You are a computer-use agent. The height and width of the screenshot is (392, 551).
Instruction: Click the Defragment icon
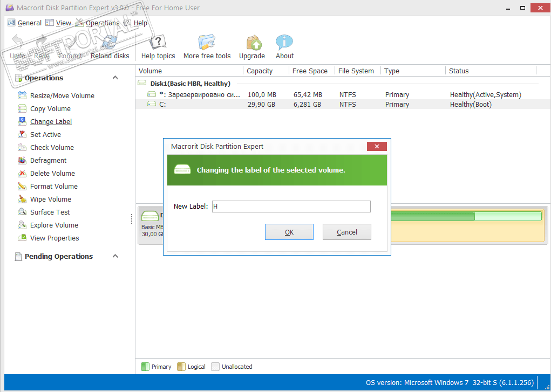[22, 160]
